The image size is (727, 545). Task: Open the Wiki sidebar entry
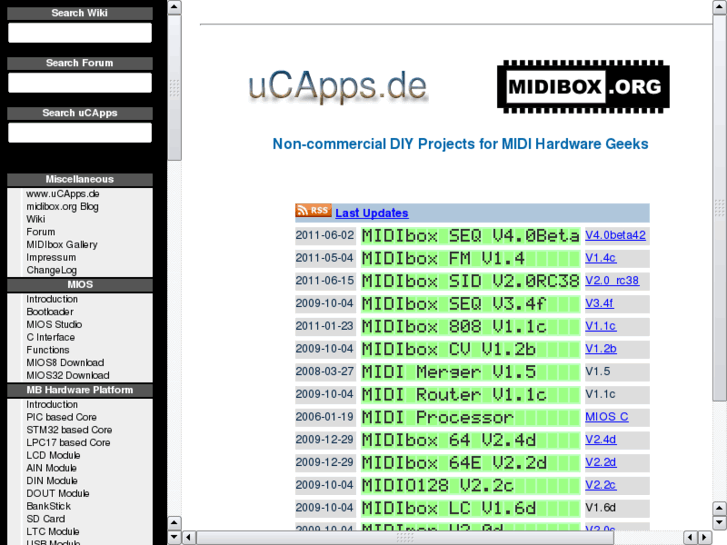click(x=36, y=219)
